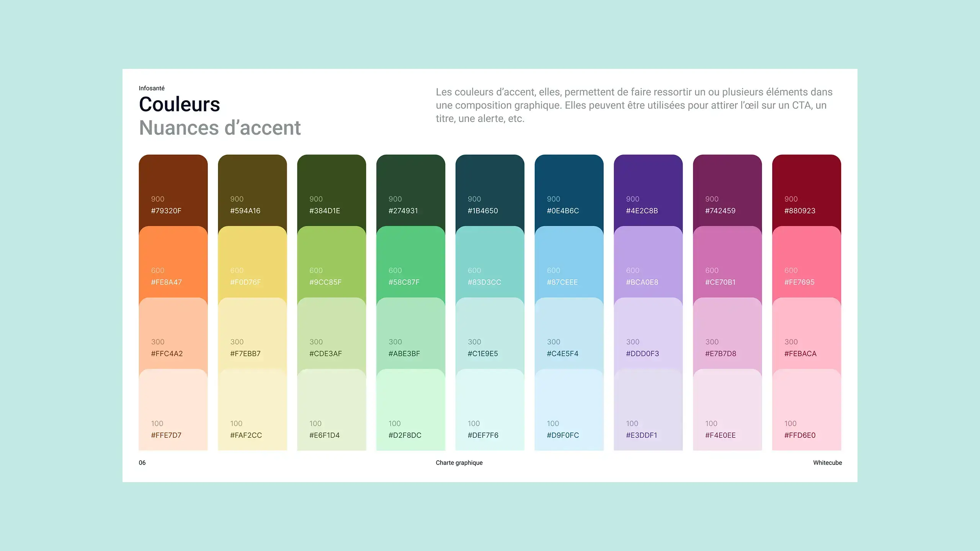Click the #1B4650 dark teal swatch

coord(490,190)
